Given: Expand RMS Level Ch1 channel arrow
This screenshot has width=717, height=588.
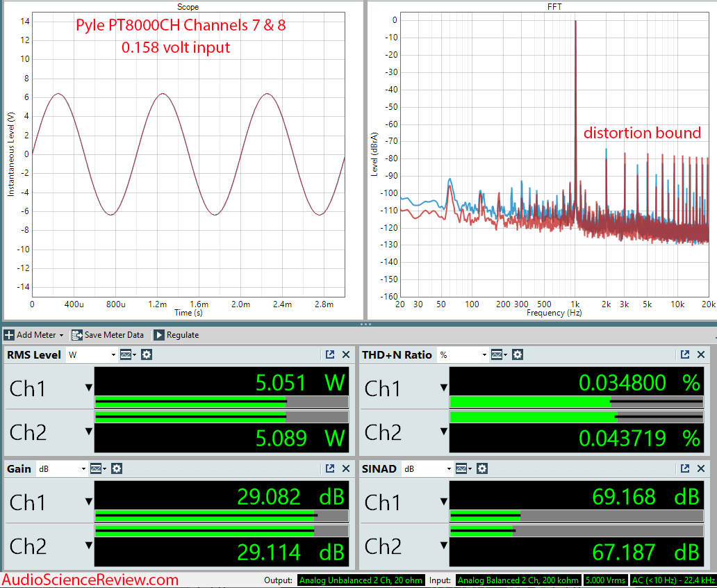Looking at the screenshot, I should 89,388.
